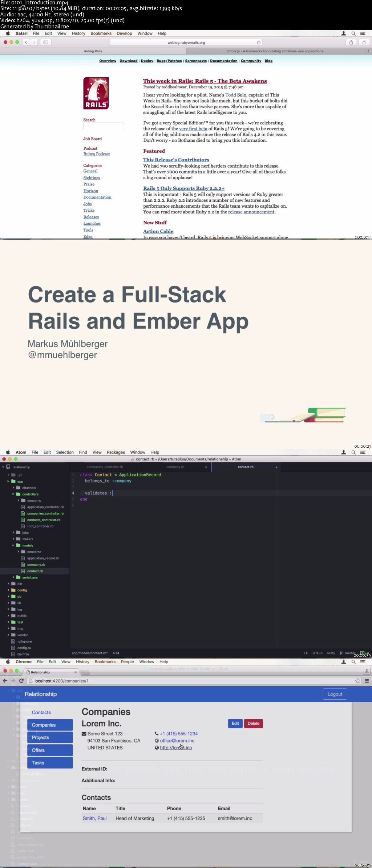Viewport: 372px width, 868px height.
Task: Open company.rb in Atom's models folder
Action: [36, 565]
